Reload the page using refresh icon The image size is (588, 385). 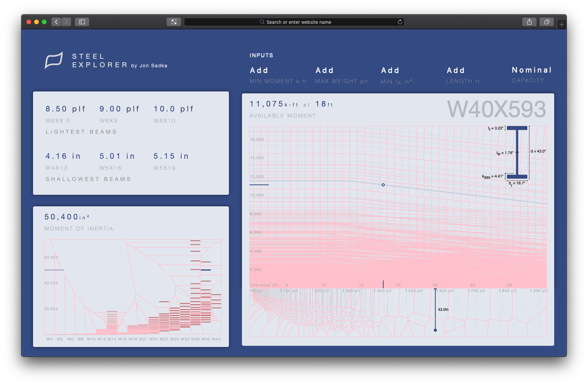point(400,22)
